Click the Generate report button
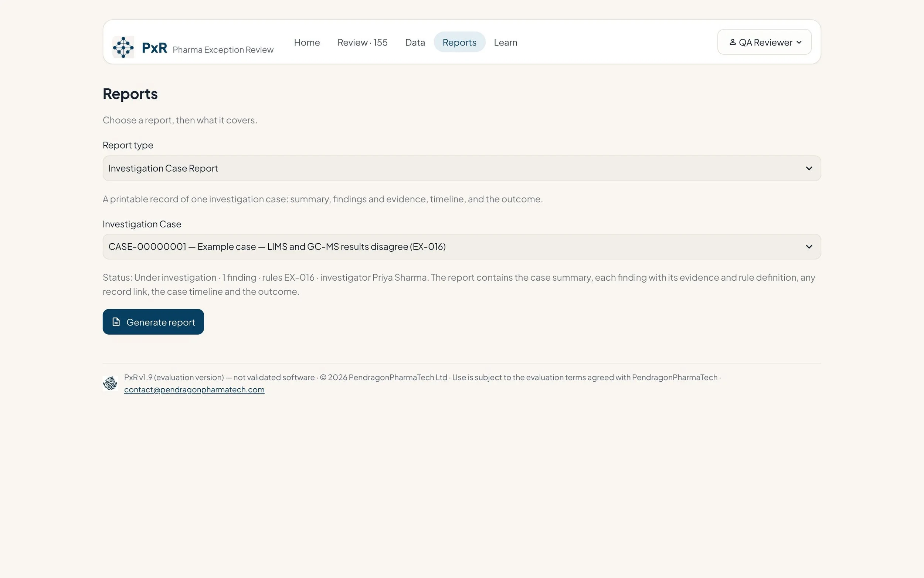924x578 pixels. 153,322
